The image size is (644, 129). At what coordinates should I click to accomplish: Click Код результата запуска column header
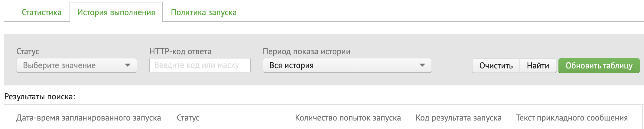click(458, 118)
